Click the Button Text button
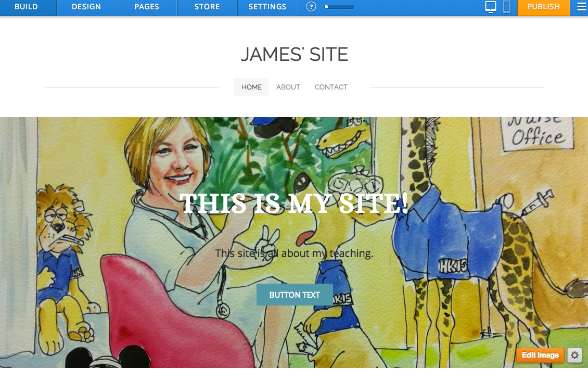Viewport: 588px width, 369px height. pyautogui.click(x=295, y=295)
